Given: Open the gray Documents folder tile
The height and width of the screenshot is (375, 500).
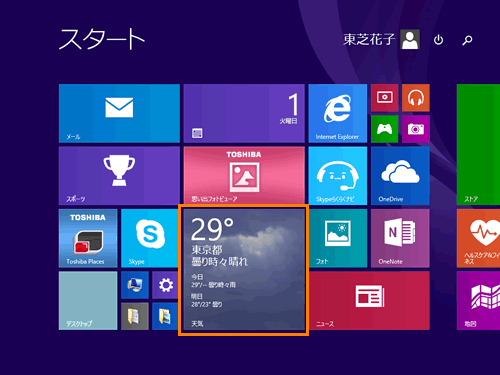Looking at the screenshot, I should point(135,316).
